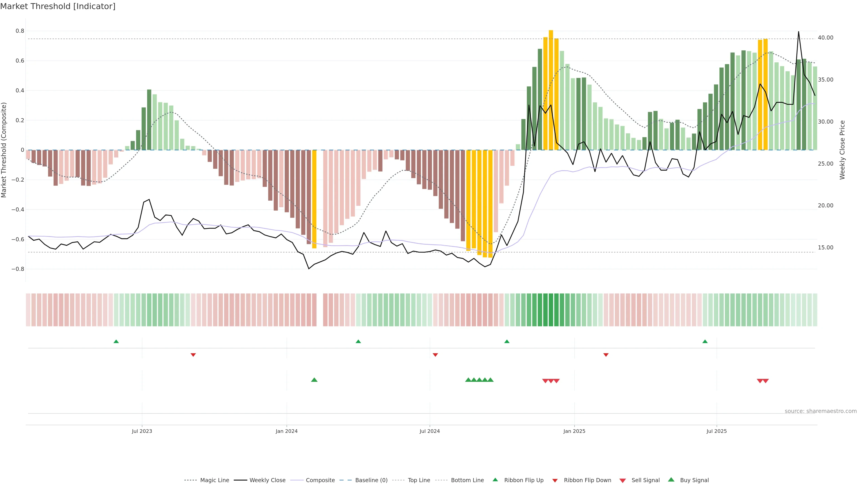Click the ribbon flip up marker before Jul 2025

705,342
